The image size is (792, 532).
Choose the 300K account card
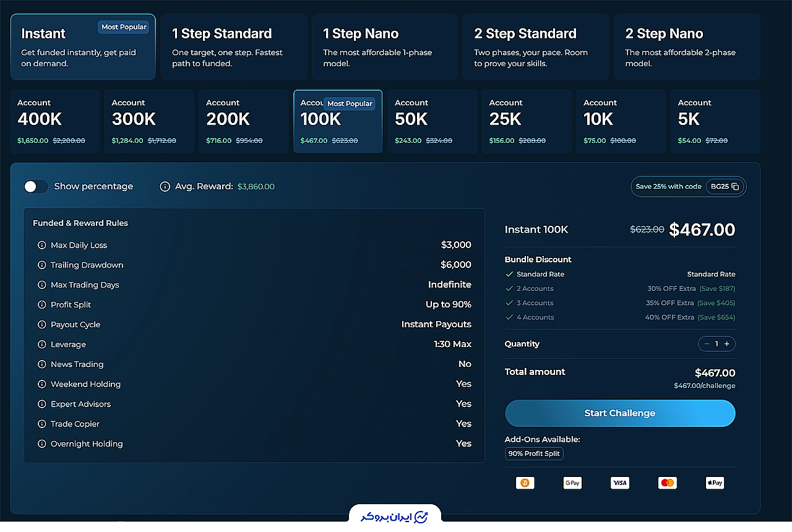(149, 121)
